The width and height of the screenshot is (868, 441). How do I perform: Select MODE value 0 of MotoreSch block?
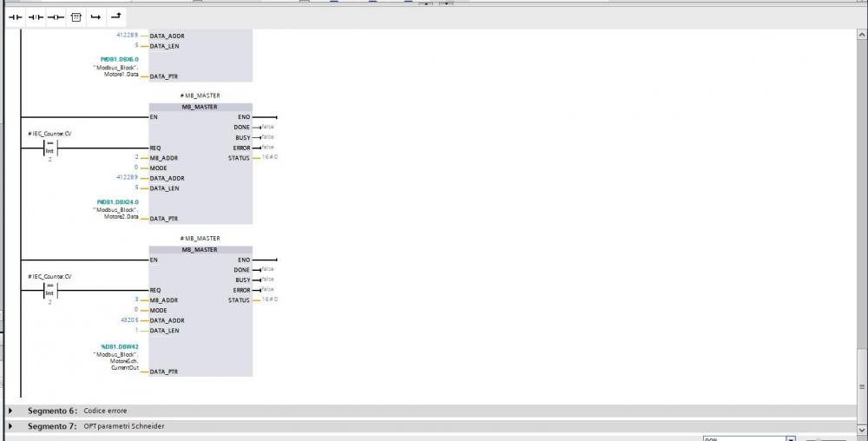point(136,309)
